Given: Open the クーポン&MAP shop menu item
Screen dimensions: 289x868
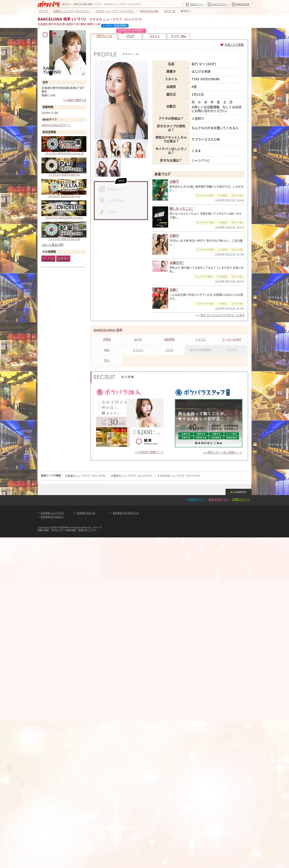Looking at the screenshot, I should (x=231, y=340).
